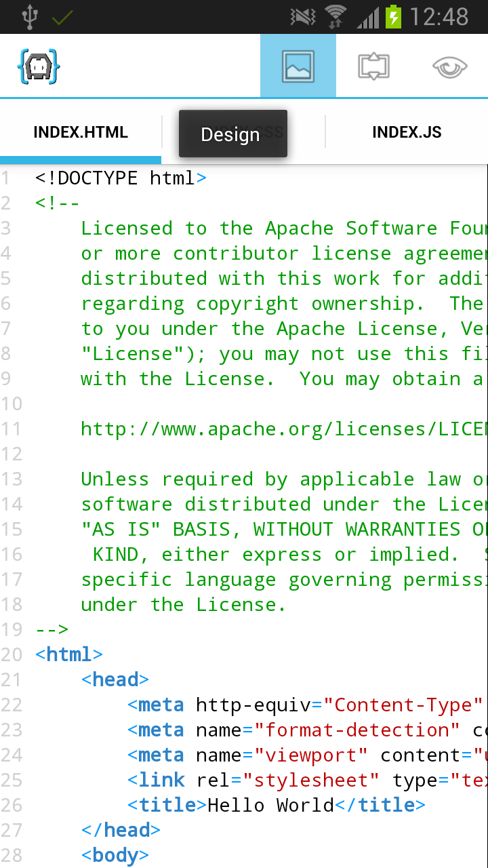This screenshot has width=488, height=868.
Task: Select the meta http-equiv Content-Type line
Action: [307, 705]
